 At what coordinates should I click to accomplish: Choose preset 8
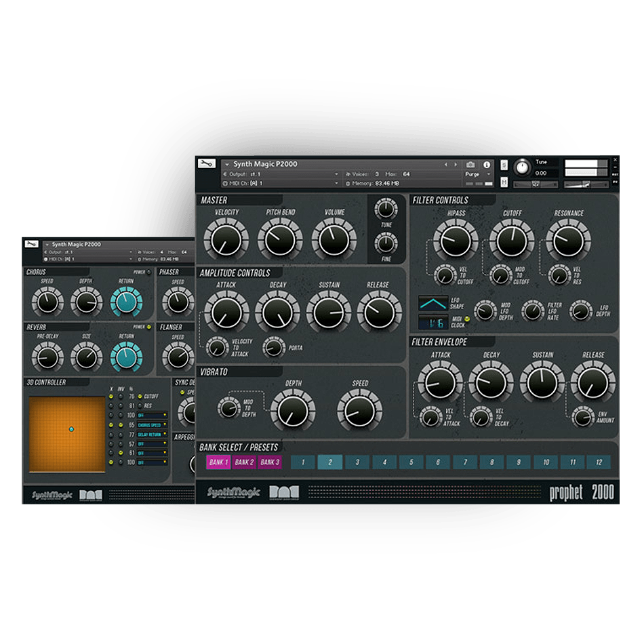tap(491, 462)
